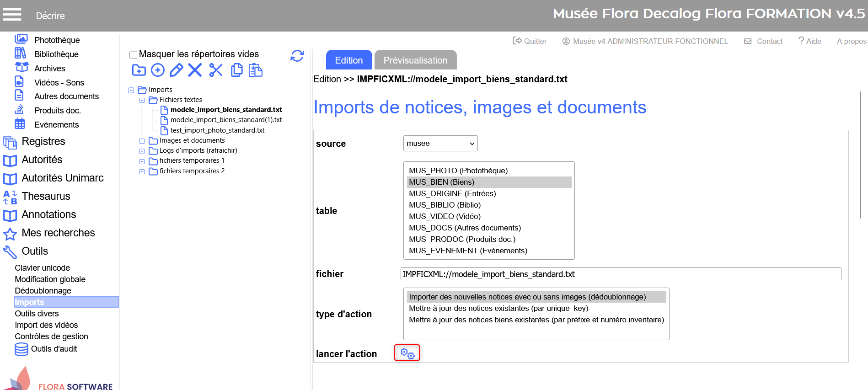Viewport: 868px width, 390px height.
Task: Open the hamburger main menu
Action: tap(12, 15)
